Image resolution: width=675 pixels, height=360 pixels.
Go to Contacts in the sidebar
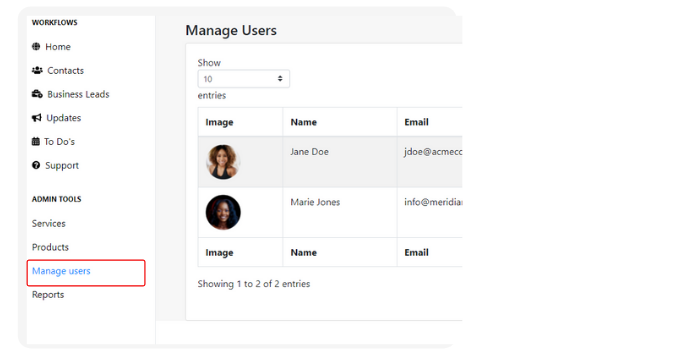[x=65, y=71]
